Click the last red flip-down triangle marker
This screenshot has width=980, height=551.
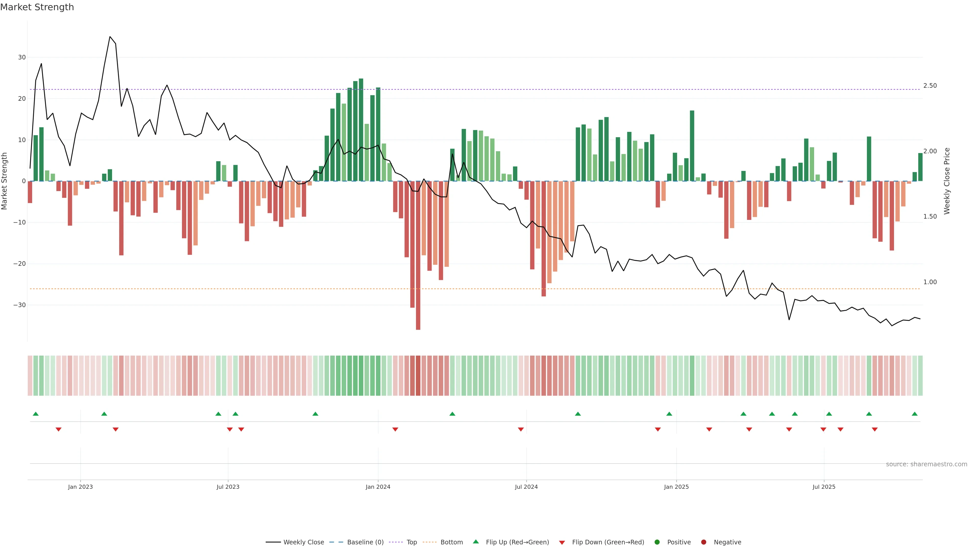(x=875, y=429)
